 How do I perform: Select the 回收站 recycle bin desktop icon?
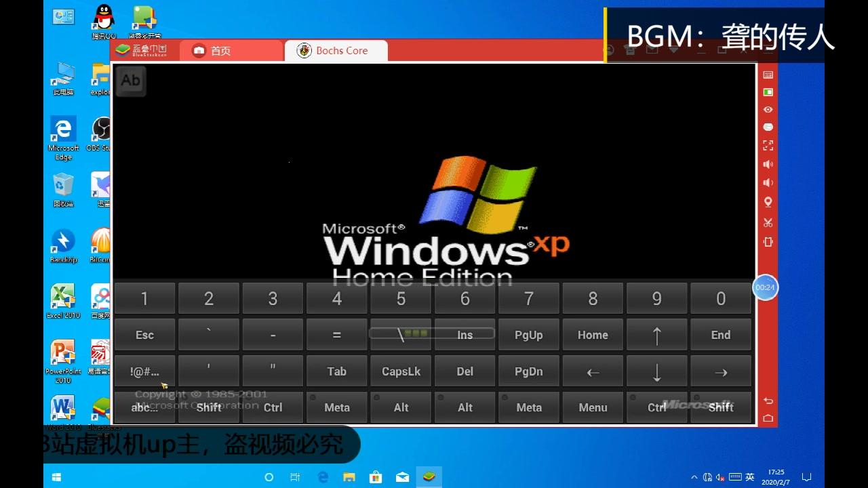click(63, 190)
